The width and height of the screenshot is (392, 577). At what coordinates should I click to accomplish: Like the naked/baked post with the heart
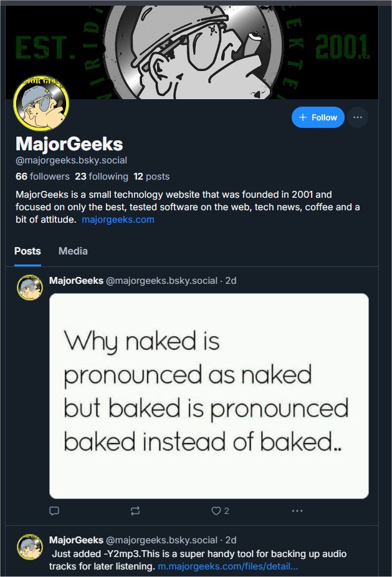(x=216, y=511)
